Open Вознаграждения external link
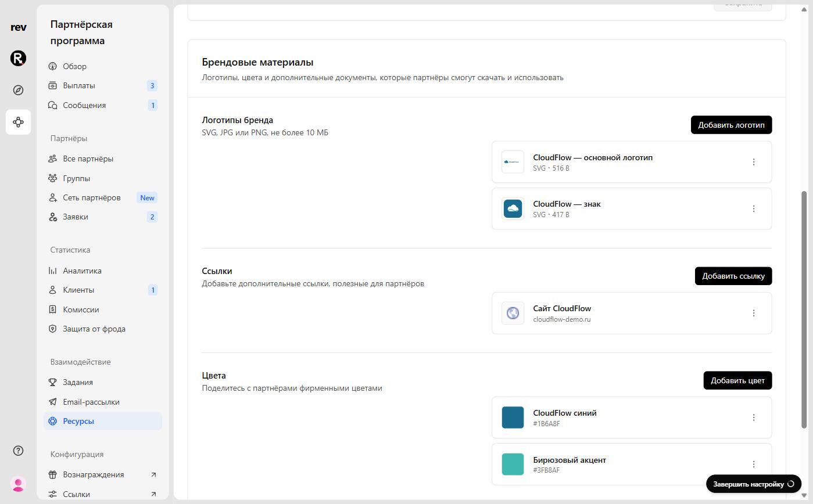Screen dimensions: 813x504 point(103,474)
